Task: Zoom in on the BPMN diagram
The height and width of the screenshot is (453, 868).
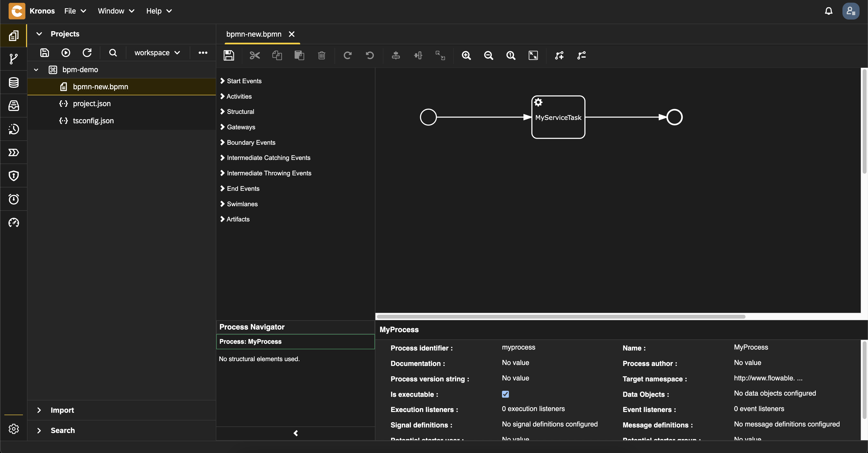Action: [467, 55]
